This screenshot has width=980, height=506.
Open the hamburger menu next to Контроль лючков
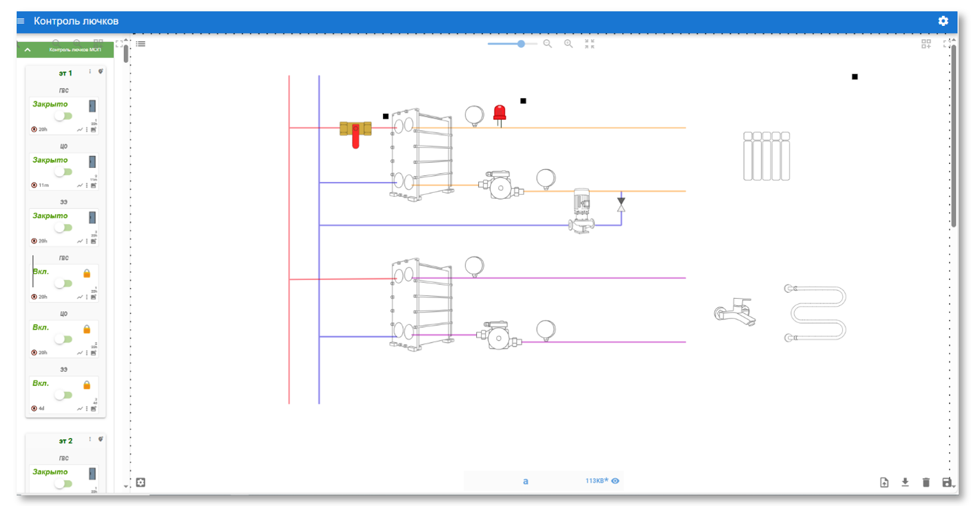(x=21, y=21)
